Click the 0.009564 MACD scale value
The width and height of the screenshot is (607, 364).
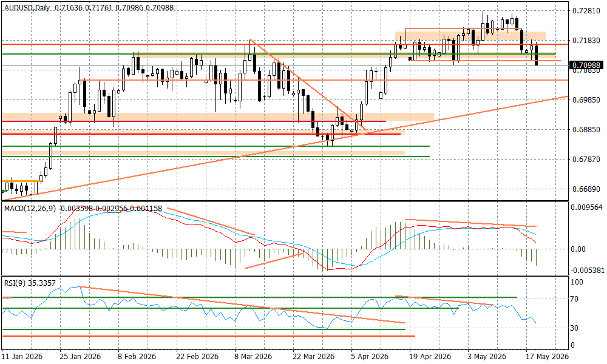click(x=587, y=207)
